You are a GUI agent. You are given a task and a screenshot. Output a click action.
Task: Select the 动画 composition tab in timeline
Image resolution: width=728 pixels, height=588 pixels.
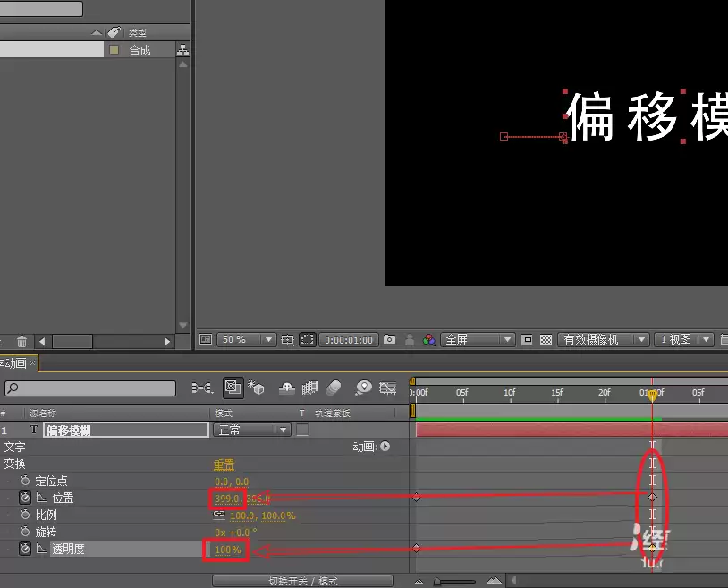[x=16, y=363]
